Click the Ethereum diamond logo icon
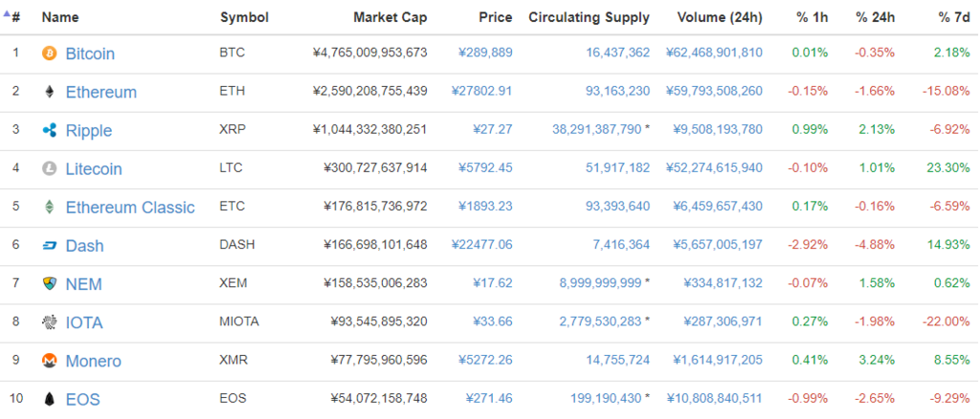The height and width of the screenshot is (419, 980). click(x=49, y=92)
